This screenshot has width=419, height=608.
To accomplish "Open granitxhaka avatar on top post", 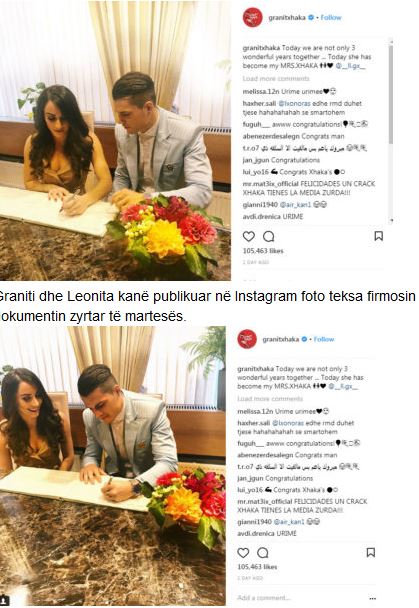I will (x=252, y=17).
